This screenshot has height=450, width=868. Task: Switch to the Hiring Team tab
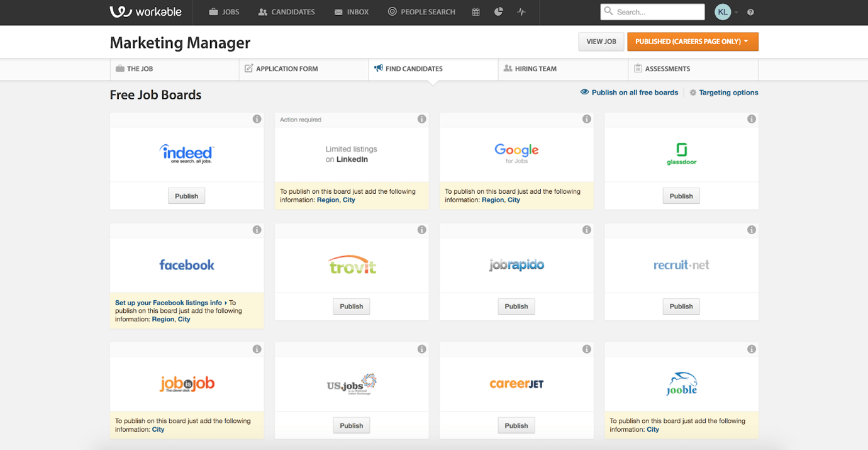click(563, 69)
